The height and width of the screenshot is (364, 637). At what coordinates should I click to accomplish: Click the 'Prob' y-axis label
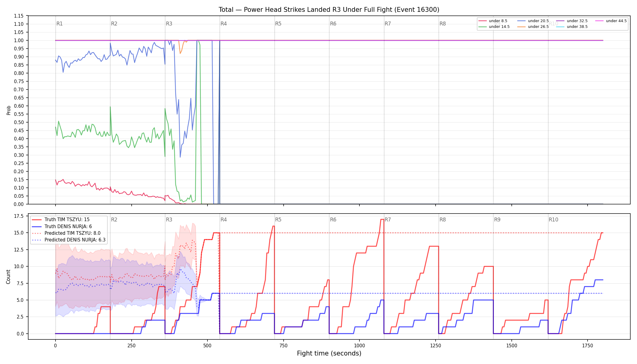(x=8, y=110)
